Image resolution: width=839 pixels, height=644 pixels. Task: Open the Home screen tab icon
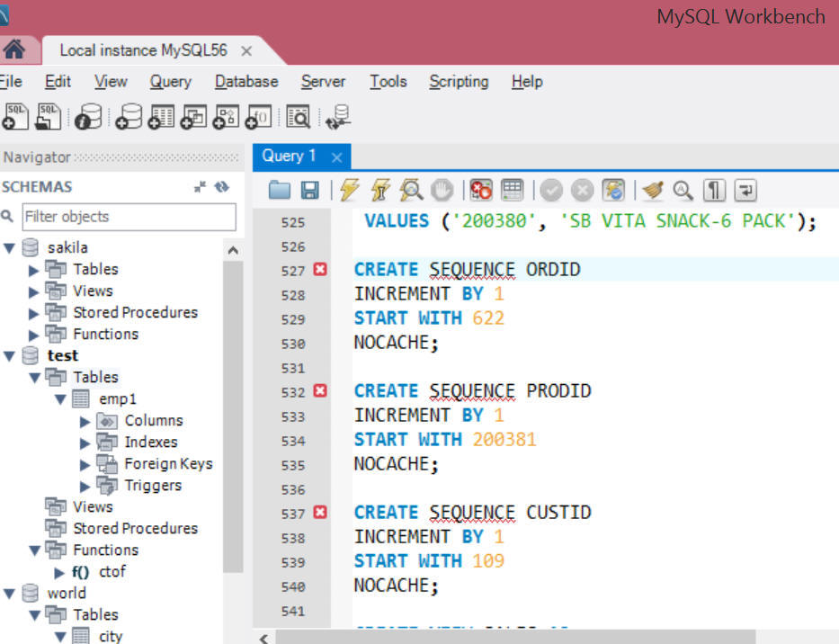click(14, 49)
